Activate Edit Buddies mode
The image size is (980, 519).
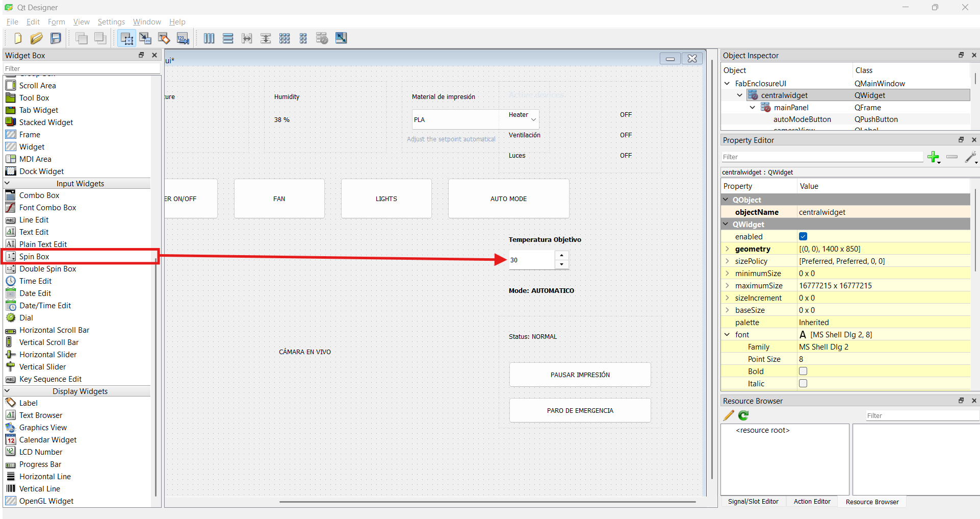pos(164,38)
